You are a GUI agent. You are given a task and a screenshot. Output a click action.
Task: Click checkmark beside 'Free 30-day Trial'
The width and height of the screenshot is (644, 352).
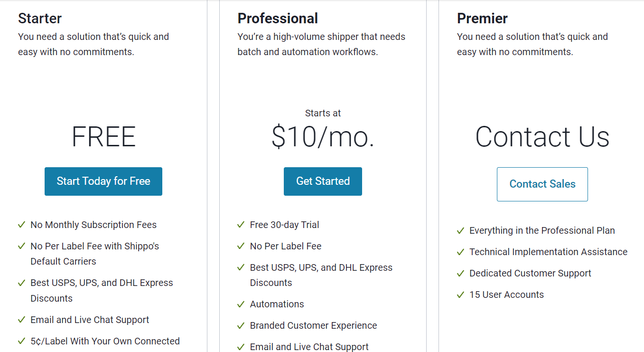click(241, 224)
